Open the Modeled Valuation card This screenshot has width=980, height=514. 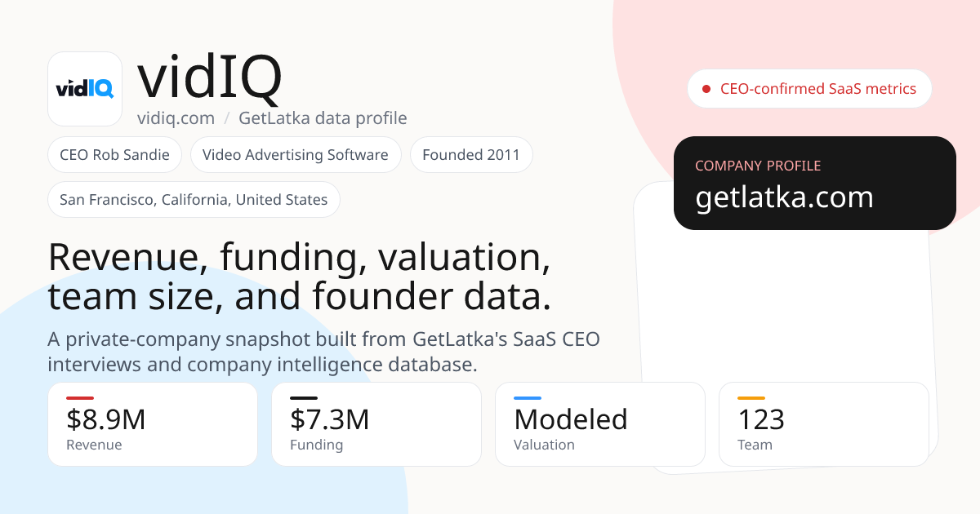[x=600, y=424]
